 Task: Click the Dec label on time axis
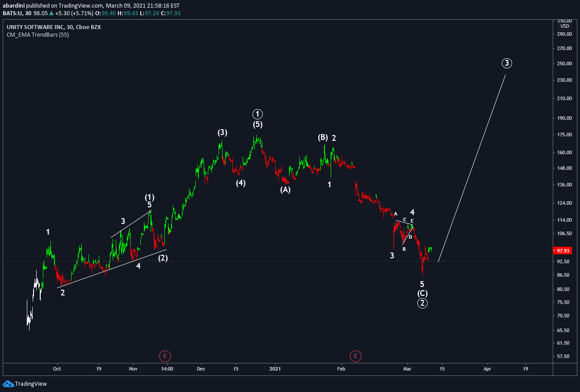[201, 369]
